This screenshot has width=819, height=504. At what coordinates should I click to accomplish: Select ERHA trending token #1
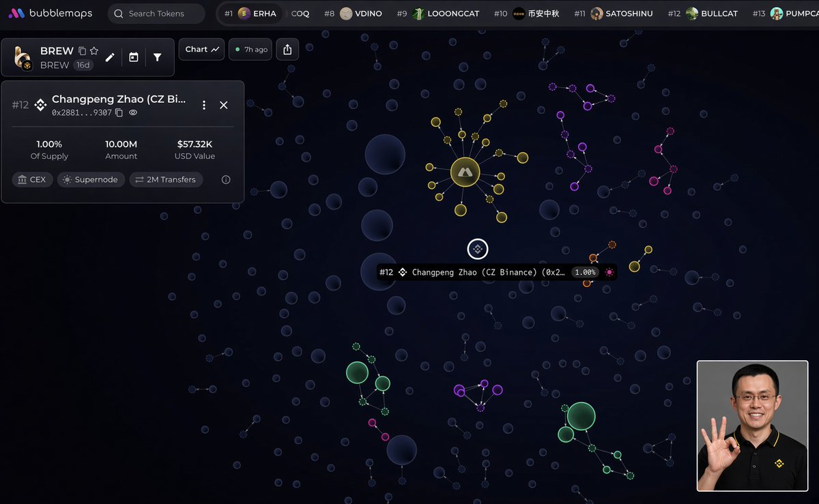(x=250, y=14)
